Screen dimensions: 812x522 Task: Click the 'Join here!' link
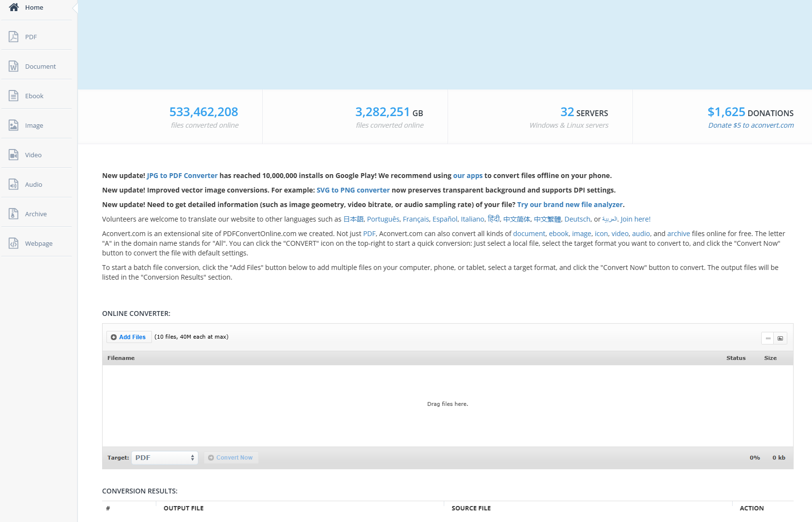[635, 219]
